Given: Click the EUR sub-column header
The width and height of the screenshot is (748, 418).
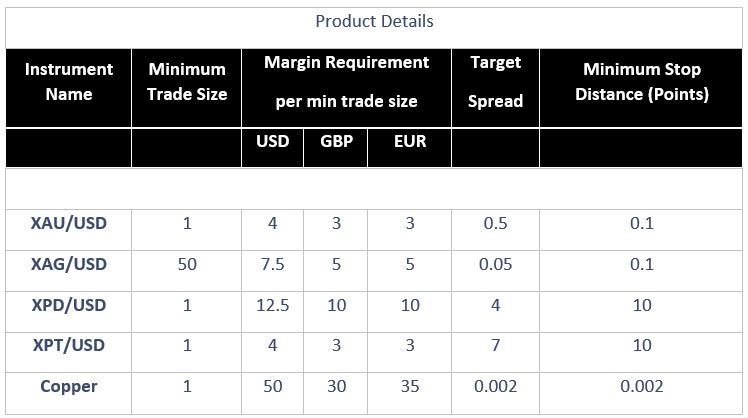Looking at the screenshot, I should tap(410, 141).
